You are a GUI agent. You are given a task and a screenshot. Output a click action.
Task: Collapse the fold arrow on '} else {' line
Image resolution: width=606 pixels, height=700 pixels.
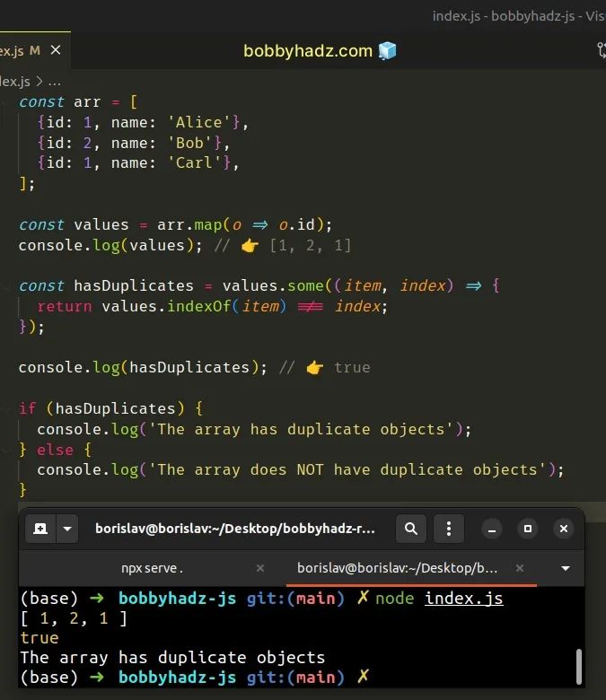pyautogui.click(x=5, y=451)
